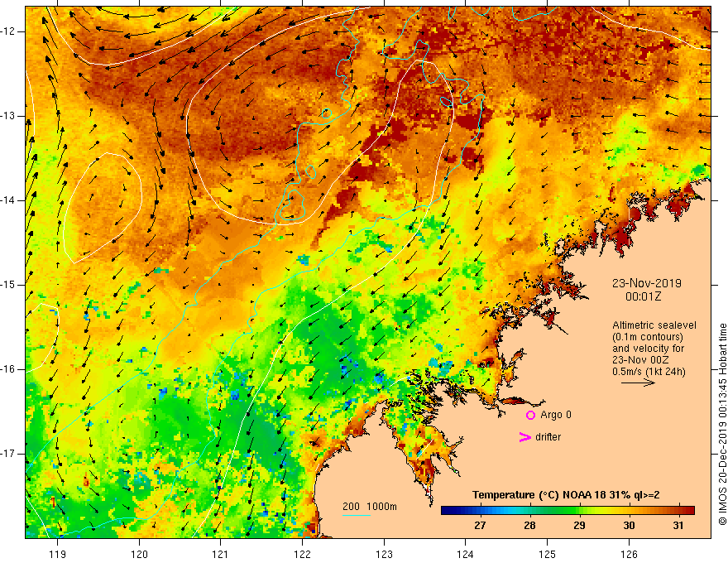Click the longitude axis label 120

(139, 554)
